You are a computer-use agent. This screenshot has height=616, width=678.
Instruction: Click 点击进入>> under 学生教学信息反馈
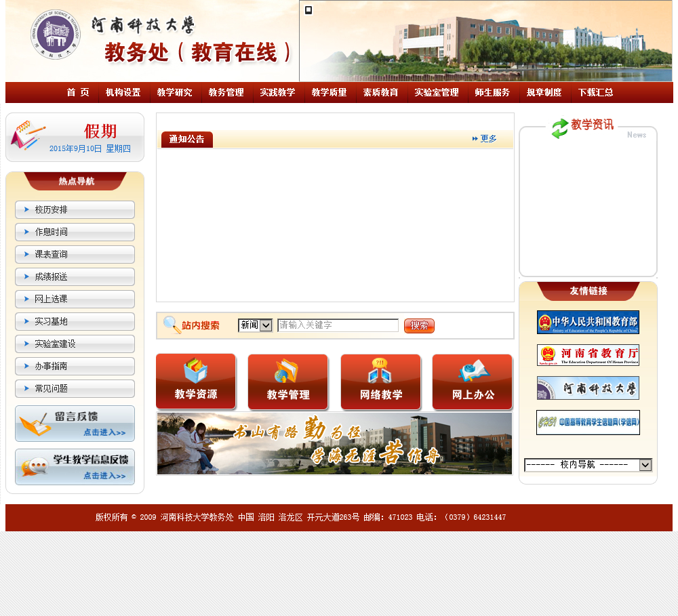coord(104,476)
